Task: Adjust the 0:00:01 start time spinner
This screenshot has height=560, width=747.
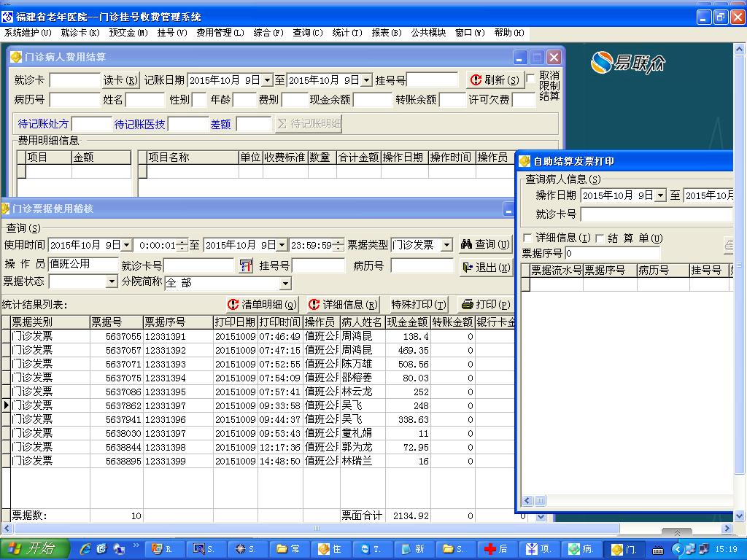Action: (182, 245)
